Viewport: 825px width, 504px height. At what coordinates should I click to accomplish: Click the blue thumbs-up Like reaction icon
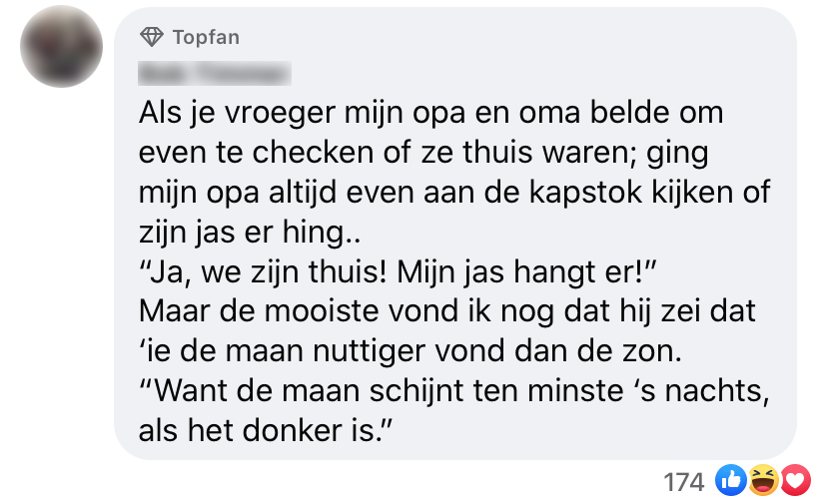[x=730, y=482]
